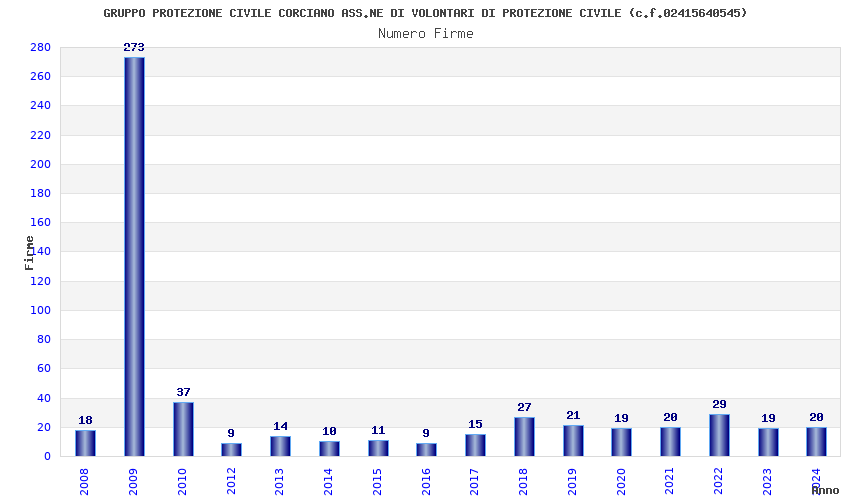Viewport: 850px width, 500px height.
Task: Click the 2008 bar labeled 18
Action: point(85,443)
